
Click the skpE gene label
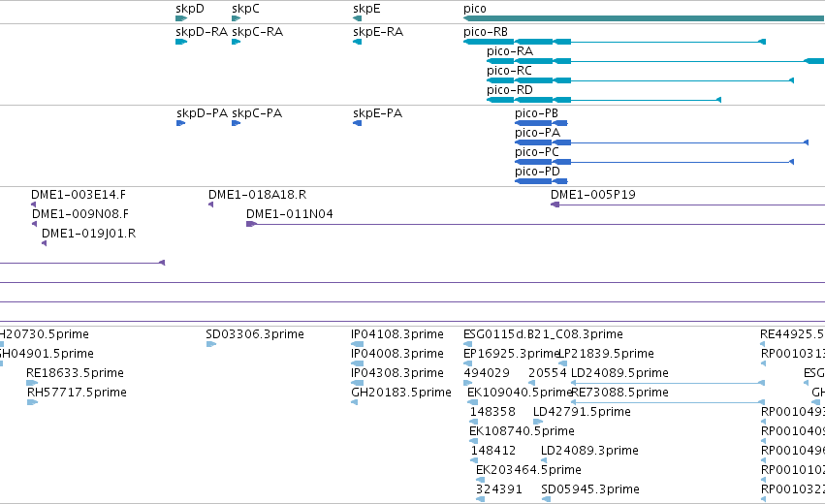[x=366, y=9]
